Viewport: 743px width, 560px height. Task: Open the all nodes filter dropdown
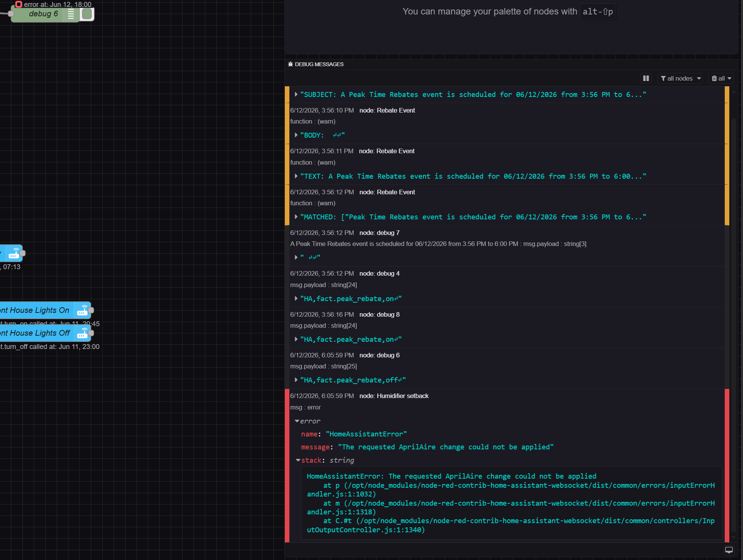[680, 78]
